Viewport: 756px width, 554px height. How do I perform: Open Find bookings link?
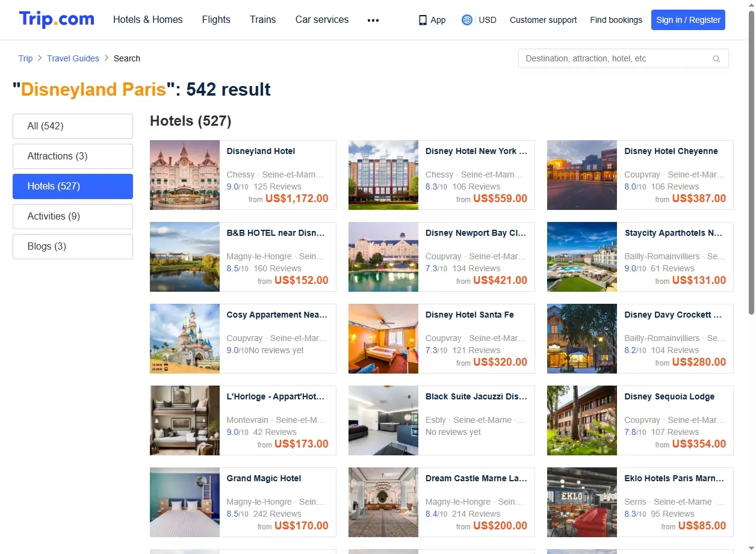pyautogui.click(x=616, y=20)
